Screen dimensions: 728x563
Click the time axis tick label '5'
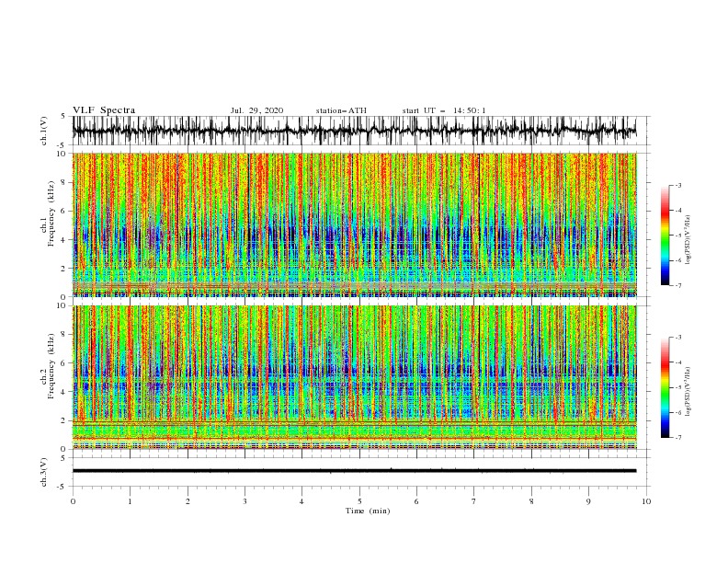[x=359, y=501]
